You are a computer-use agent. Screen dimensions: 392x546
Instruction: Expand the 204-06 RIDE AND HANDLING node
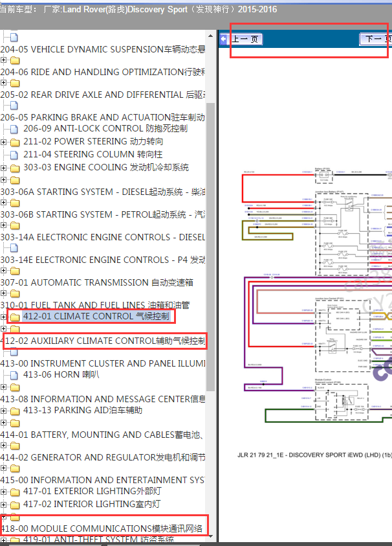(x=3, y=60)
